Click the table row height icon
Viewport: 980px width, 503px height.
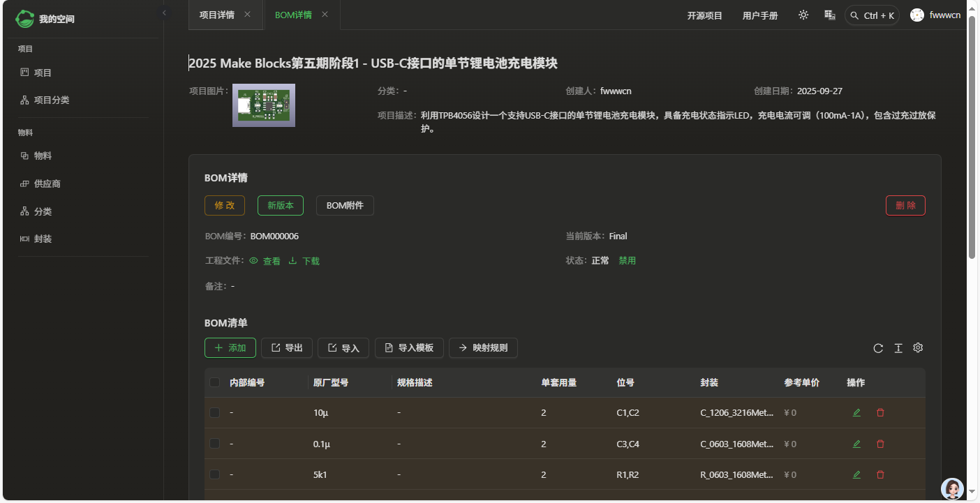coord(898,348)
